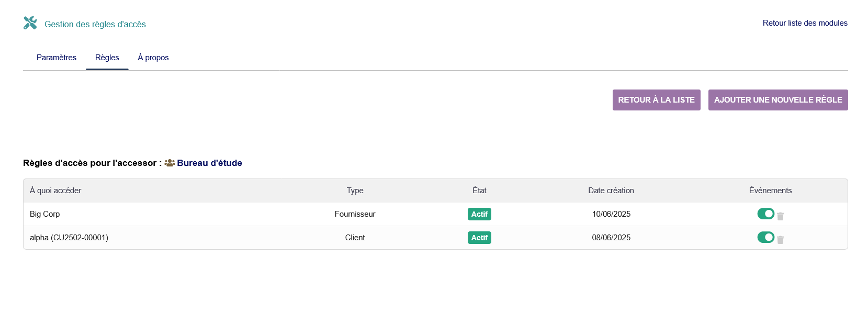
Task: Click the Date création column header
Action: click(611, 191)
